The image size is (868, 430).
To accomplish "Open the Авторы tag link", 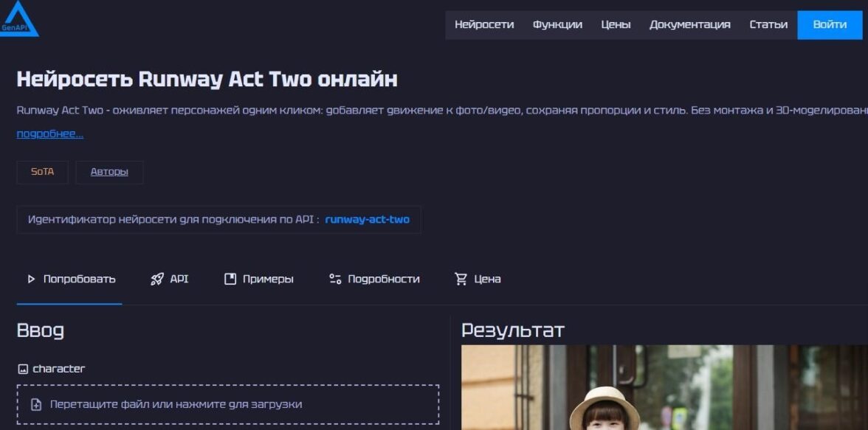I will (109, 172).
